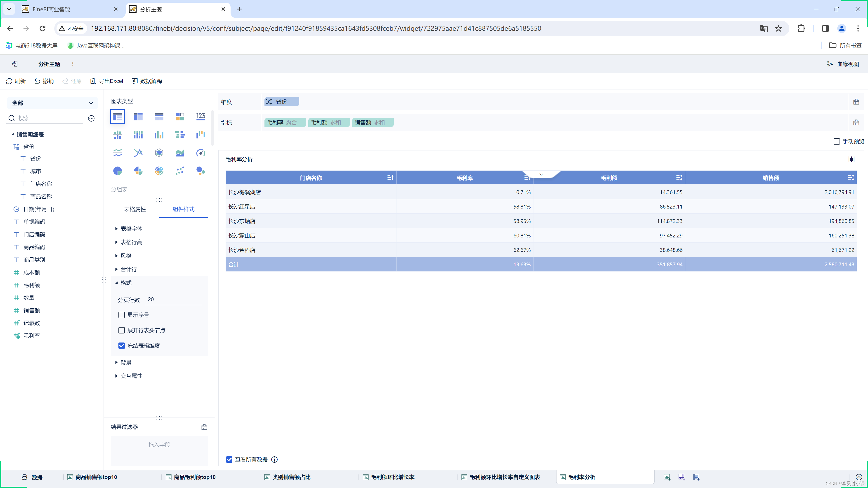This screenshot has height=488, width=868.
Task: Click the clear icon on the dimension (维度) row
Action: pyautogui.click(x=856, y=102)
